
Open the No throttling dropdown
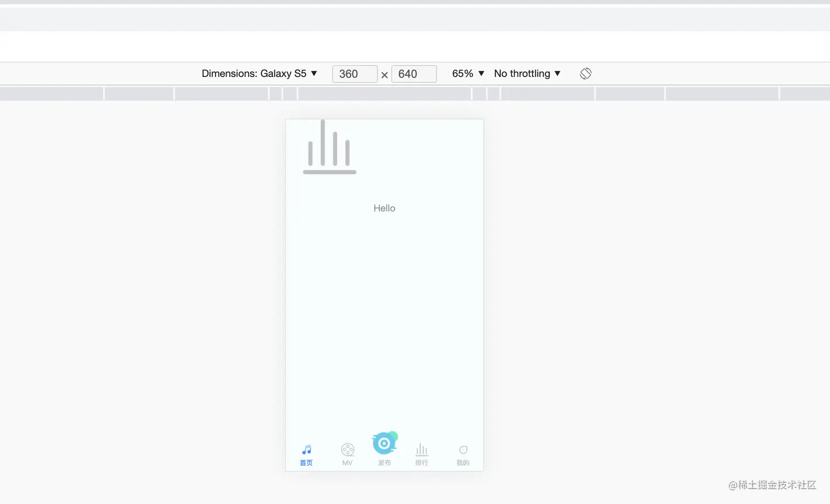coord(527,74)
